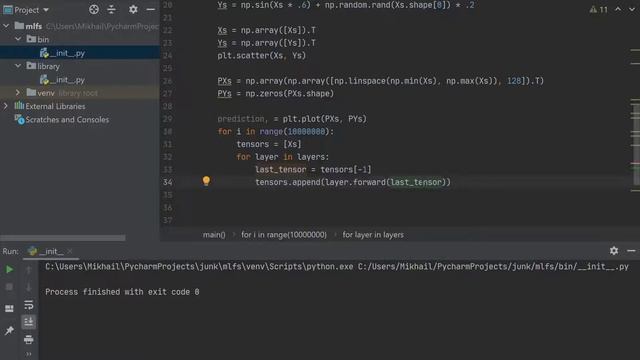Open Run panel settings gear
The image size is (640, 360).
[614, 251]
